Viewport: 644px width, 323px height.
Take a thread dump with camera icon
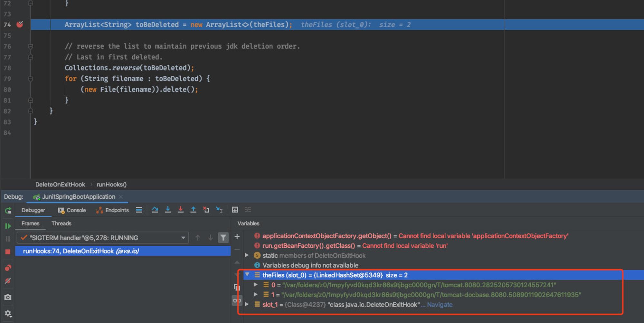point(8,297)
